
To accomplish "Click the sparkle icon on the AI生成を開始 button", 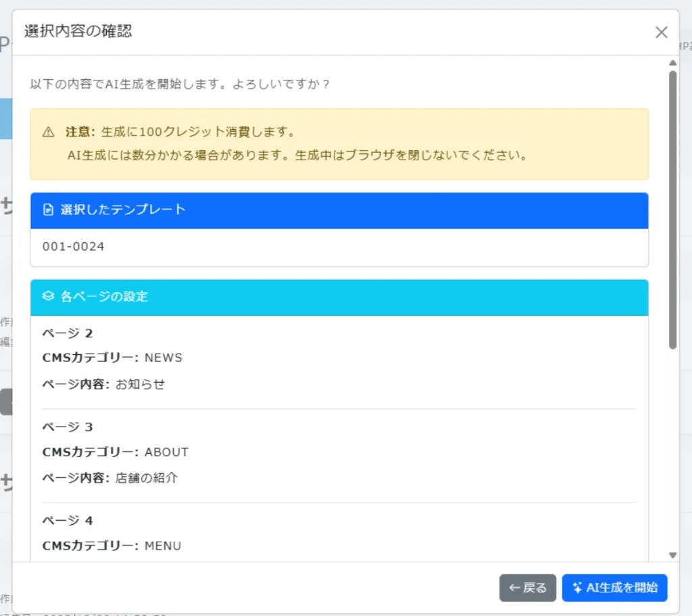I will pos(576,588).
